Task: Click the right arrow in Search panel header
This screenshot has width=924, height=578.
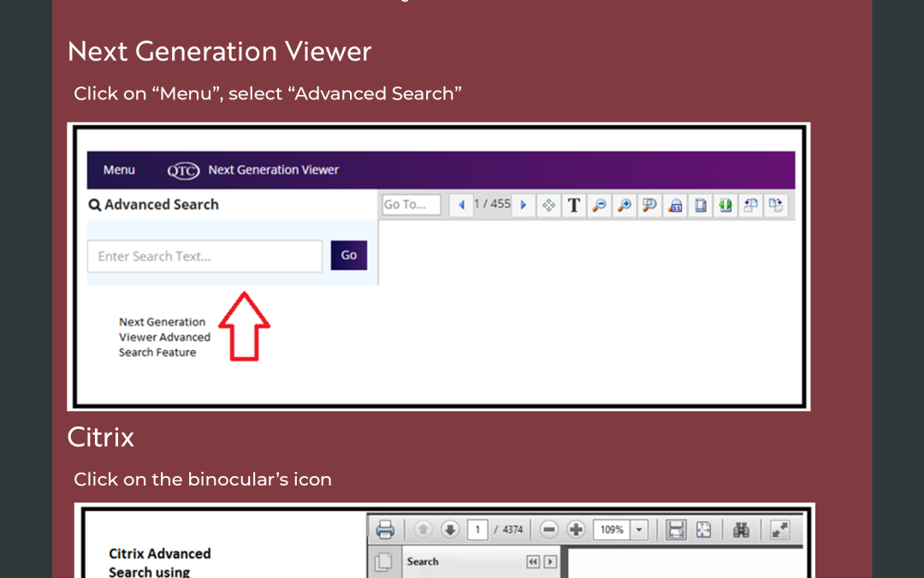Action: (x=550, y=562)
